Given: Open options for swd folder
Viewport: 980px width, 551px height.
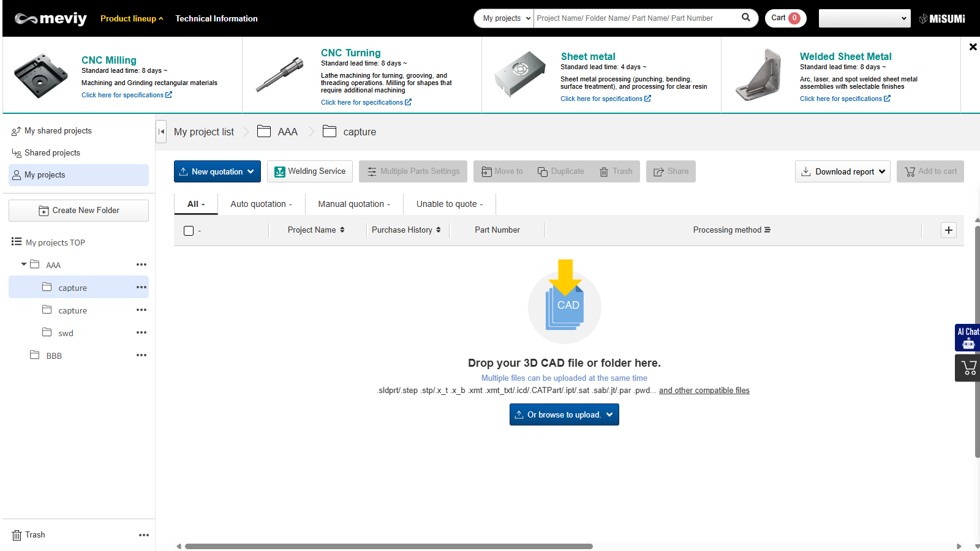Looking at the screenshot, I should coord(141,332).
